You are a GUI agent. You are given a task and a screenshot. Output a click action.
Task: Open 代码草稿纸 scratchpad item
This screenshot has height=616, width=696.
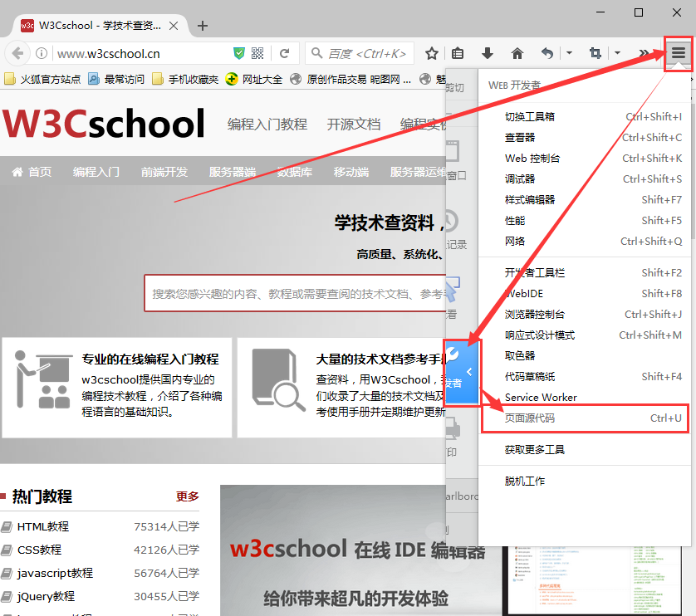click(585, 377)
